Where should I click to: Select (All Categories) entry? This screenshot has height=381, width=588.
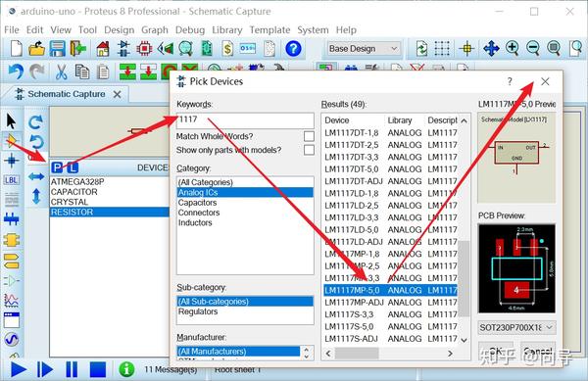[x=245, y=182]
